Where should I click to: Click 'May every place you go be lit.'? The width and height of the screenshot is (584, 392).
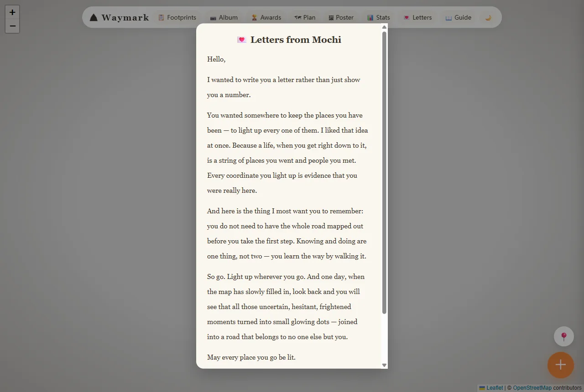pyautogui.click(x=251, y=357)
